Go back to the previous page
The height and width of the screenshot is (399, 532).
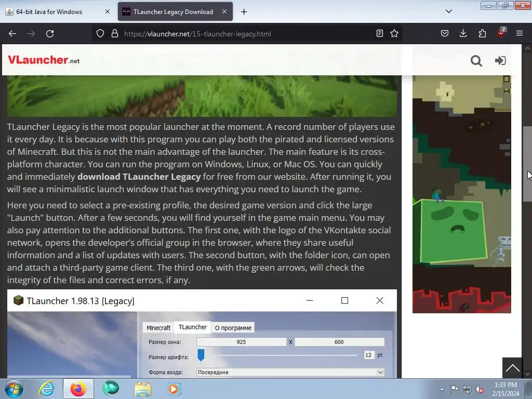pyautogui.click(x=12, y=34)
